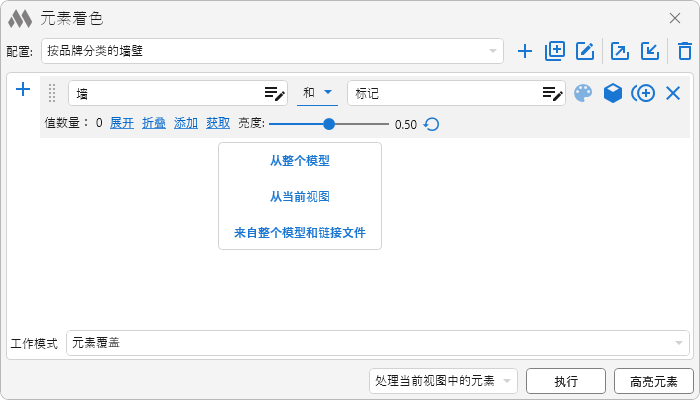Add a new rule with left plus icon
Viewport: 700px width, 400px height.
(x=23, y=90)
